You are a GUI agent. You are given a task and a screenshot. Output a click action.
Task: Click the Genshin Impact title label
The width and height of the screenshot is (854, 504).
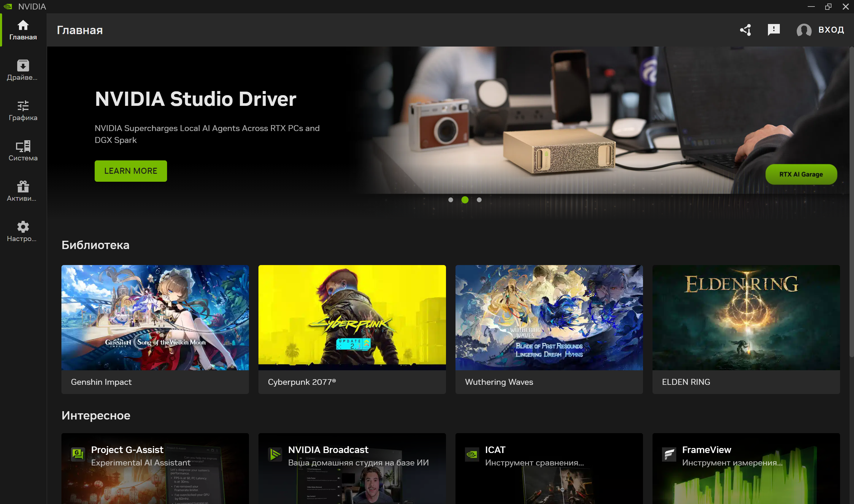point(101,382)
